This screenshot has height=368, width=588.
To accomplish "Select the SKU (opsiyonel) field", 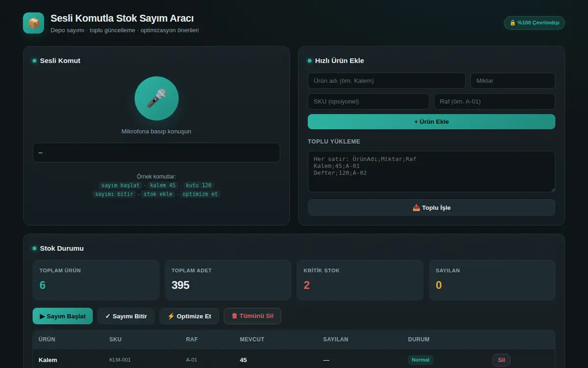I will point(368,102).
